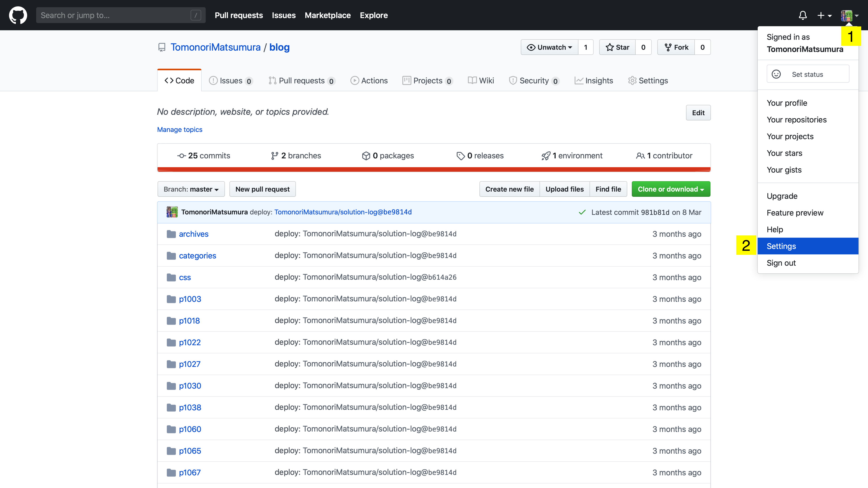Click Sign out in user menu

tap(808, 263)
